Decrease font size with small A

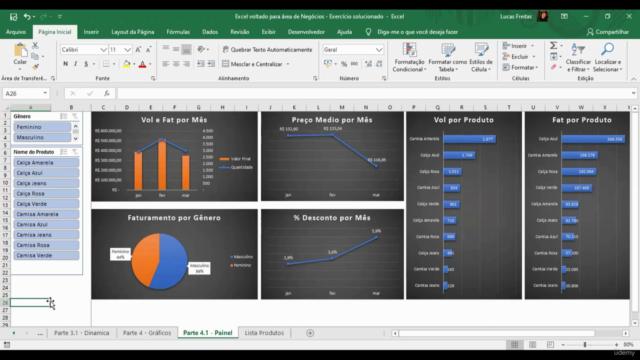point(149,50)
